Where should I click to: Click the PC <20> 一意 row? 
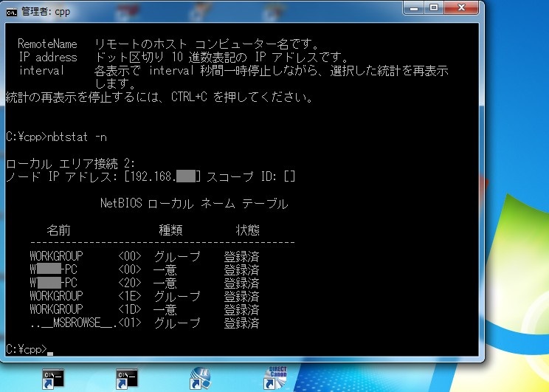point(144,283)
